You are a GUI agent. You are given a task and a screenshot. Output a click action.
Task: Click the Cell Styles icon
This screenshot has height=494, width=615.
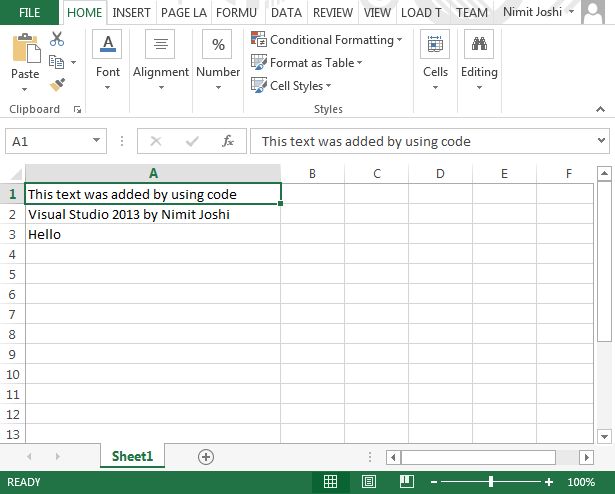tap(259, 85)
